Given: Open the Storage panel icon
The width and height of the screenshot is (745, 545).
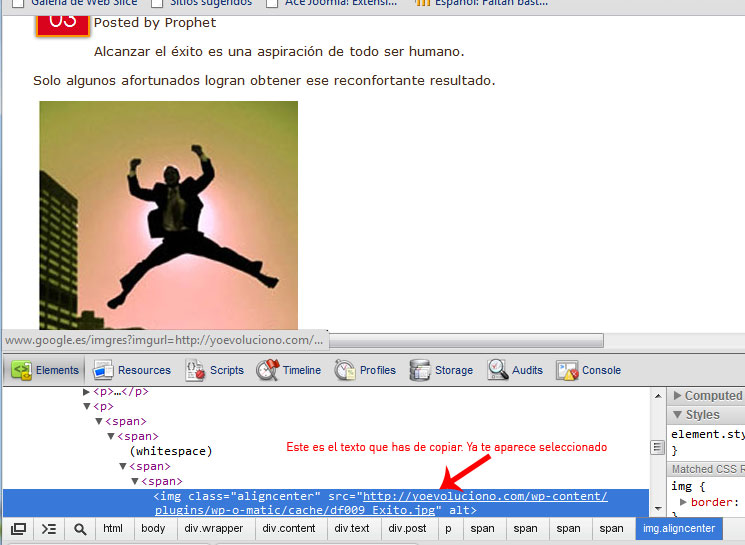Looking at the screenshot, I should coord(420,370).
